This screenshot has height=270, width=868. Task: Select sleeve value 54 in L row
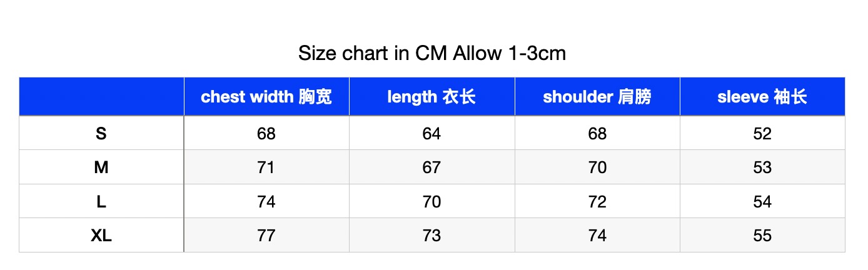pyautogui.click(x=762, y=201)
